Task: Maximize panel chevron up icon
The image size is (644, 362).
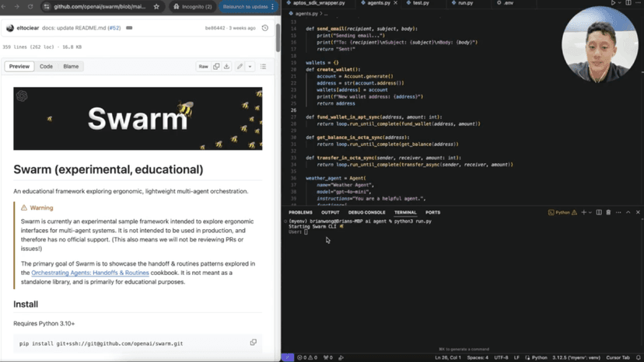Action: coord(628,213)
